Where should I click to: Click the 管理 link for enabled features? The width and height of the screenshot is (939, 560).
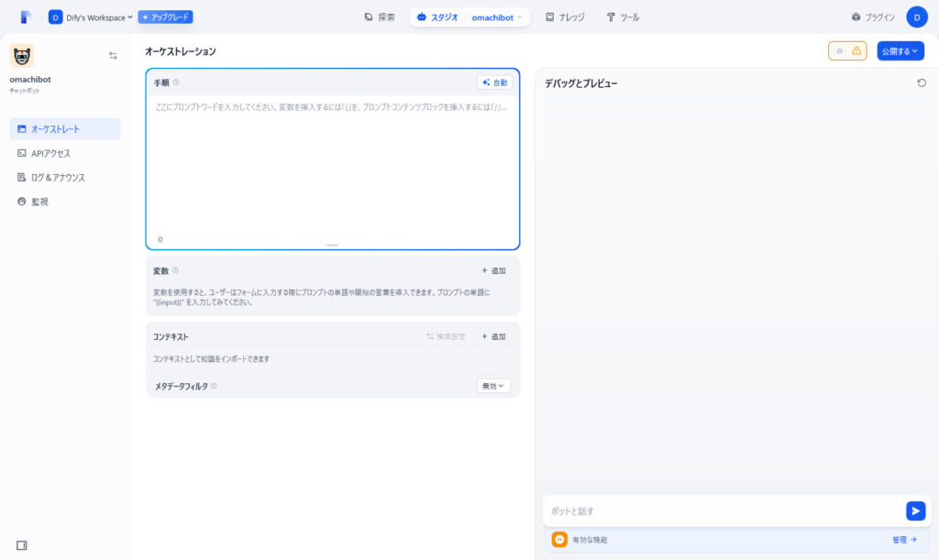click(x=904, y=540)
